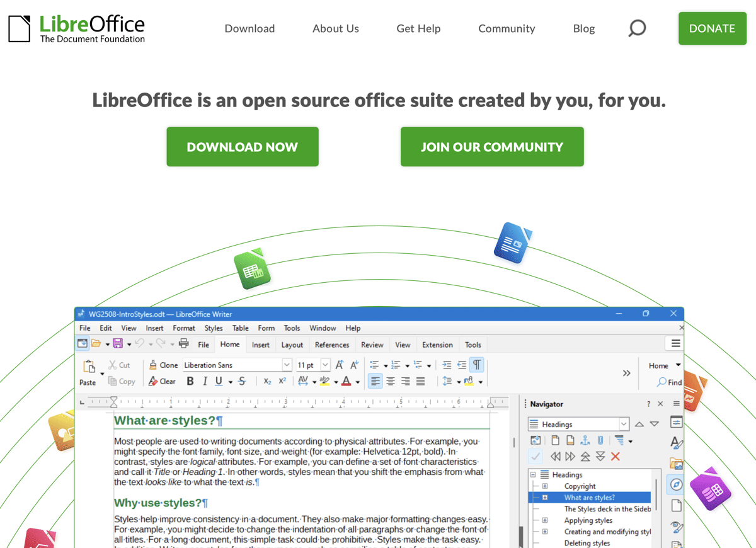
Task: Open the font color picker
Action: (356, 381)
